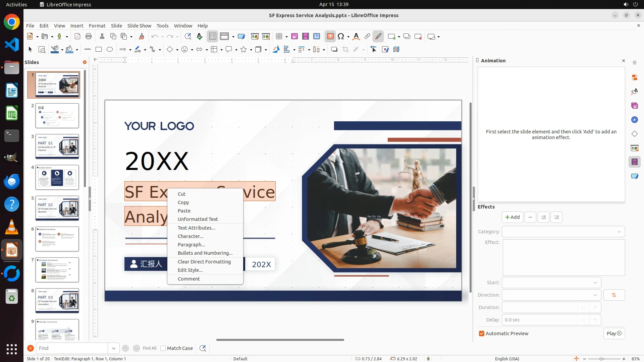Screen dimensions: 644x362
Task: Select the Ellipse shape tool
Action: coord(110,50)
